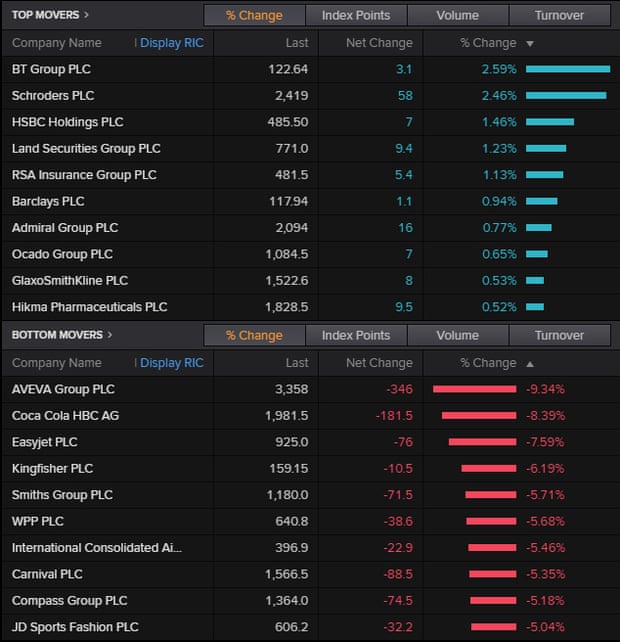This screenshot has height=642, width=620.
Task: Click Display RIC link in Top Movers
Action: coord(172,43)
